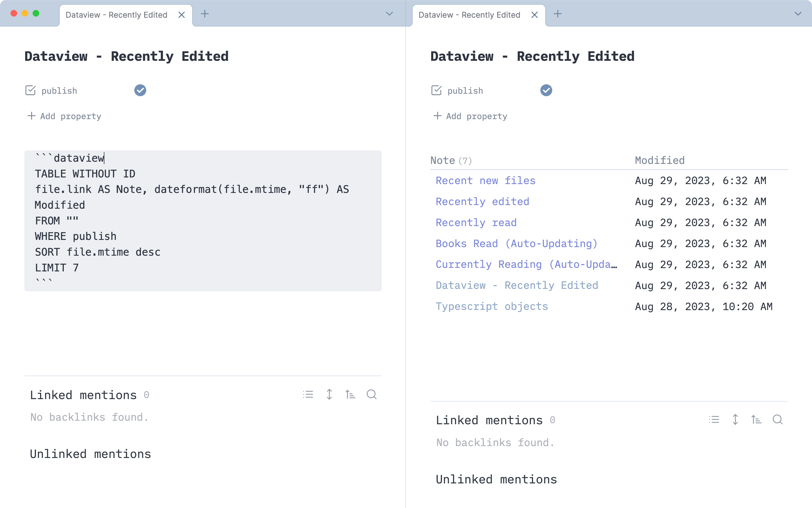Image resolution: width=812 pixels, height=508 pixels.
Task: Search backlinks in the right pane
Action: (x=778, y=420)
